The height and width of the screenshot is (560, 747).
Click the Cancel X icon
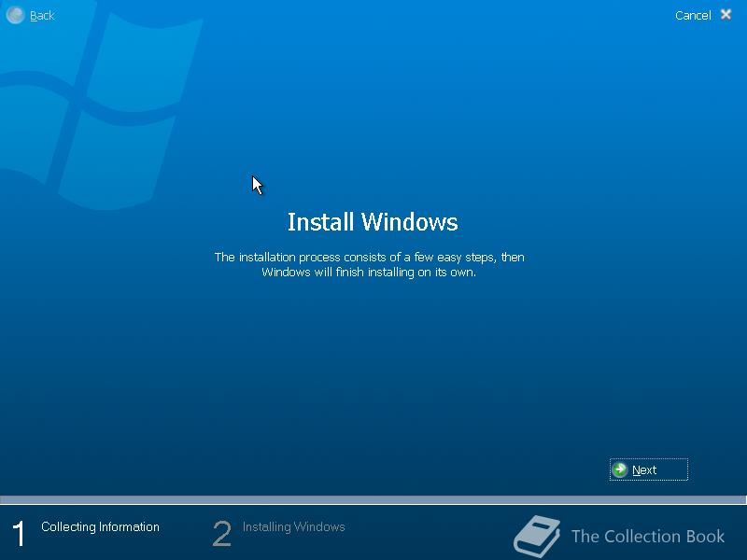click(x=726, y=15)
